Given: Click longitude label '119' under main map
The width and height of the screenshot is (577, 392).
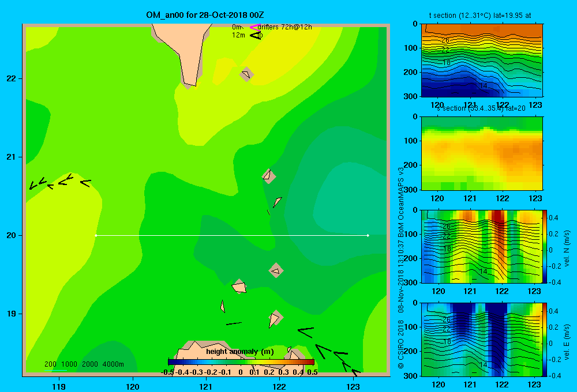Looking at the screenshot, I should click(59, 386).
